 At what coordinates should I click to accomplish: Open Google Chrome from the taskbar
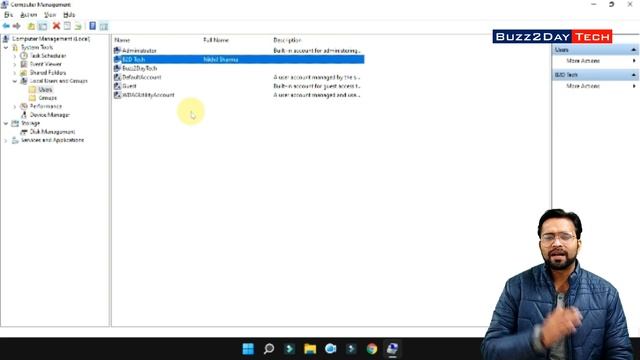[371, 349]
